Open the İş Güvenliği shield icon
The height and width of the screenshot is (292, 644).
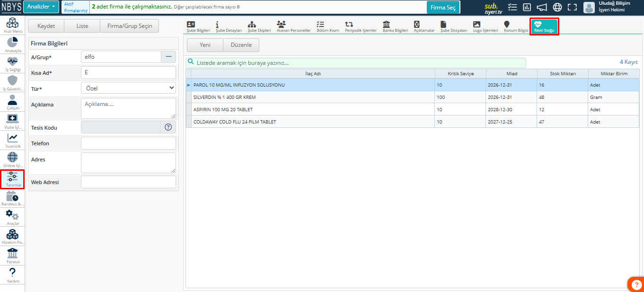13,83
